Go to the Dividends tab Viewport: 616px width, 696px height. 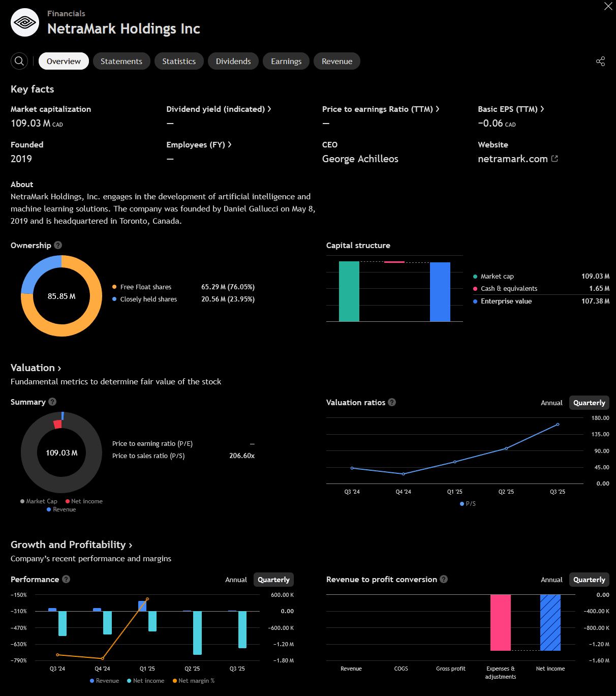pos(233,61)
